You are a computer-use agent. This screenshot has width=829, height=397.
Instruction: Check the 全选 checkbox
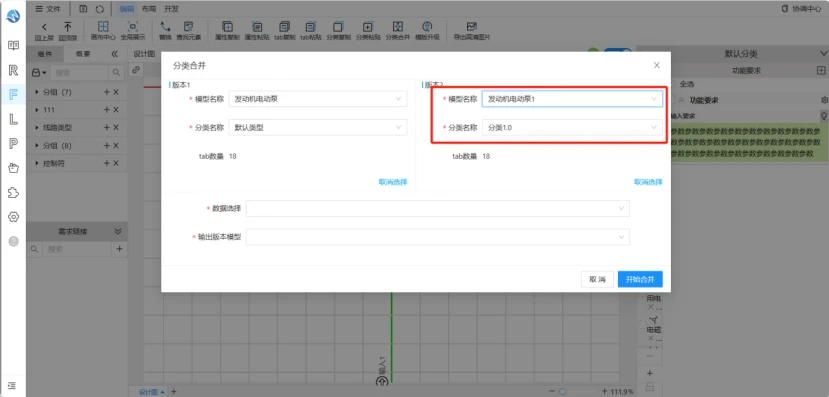675,84
